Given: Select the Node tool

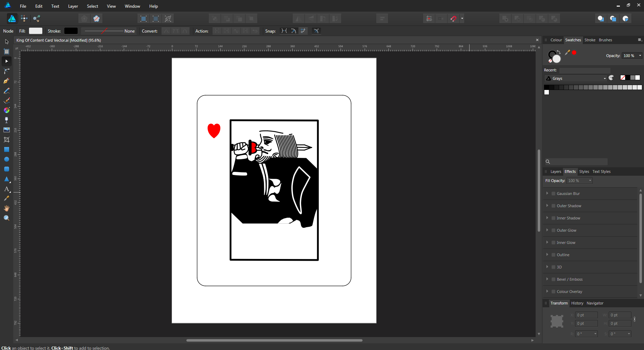Looking at the screenshot, I should 7,61.
